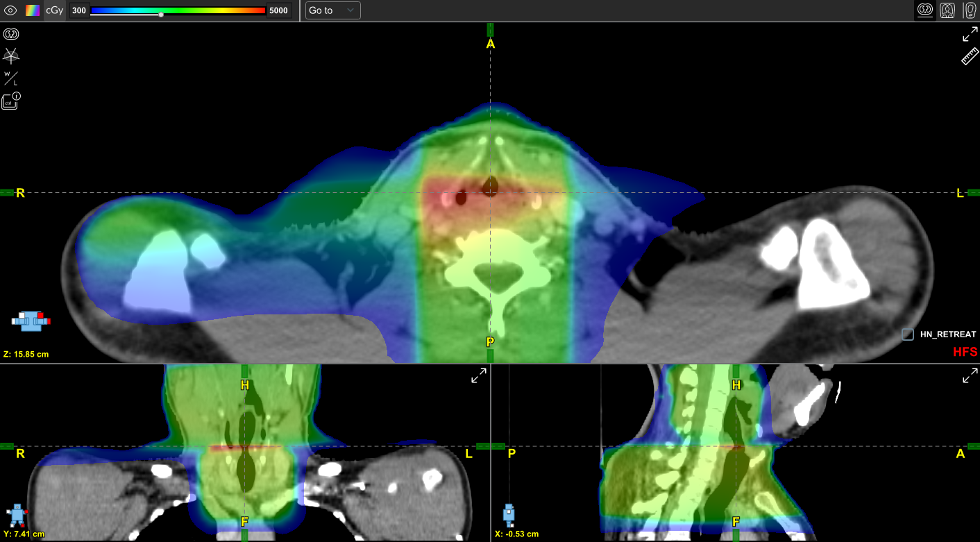Click the HN_RETREAT plan label
980x542 pixels.
click(948, 334)
